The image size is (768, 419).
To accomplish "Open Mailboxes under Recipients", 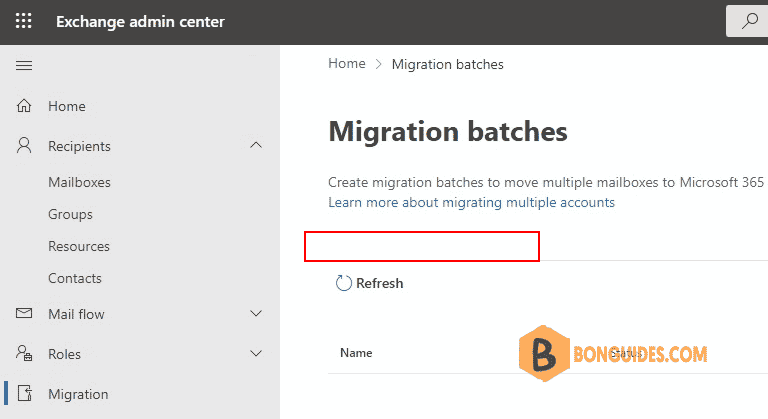I will click(79, 182).
